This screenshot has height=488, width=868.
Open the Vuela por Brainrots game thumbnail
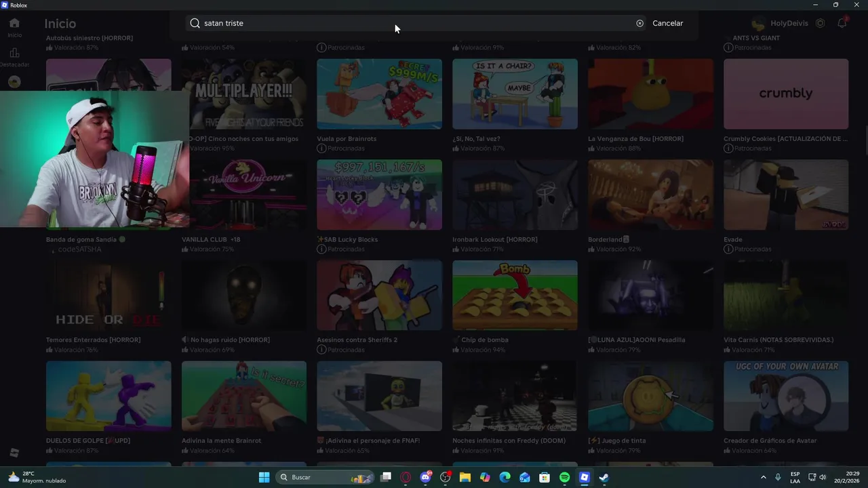[379, 94]
